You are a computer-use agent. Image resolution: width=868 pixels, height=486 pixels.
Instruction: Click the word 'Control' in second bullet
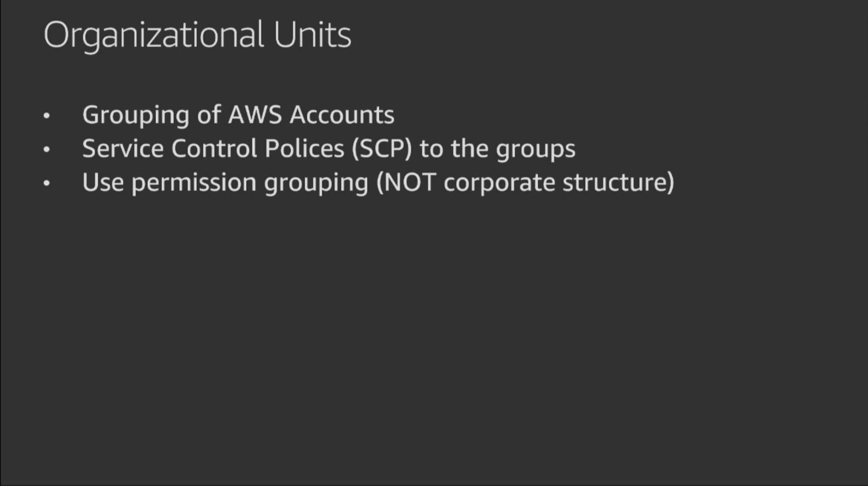(214, 149)
